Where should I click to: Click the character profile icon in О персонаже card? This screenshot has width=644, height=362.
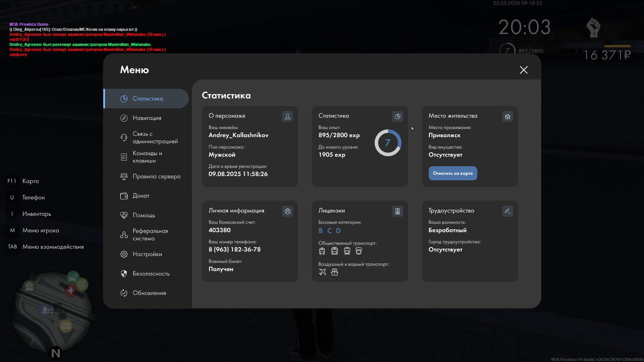(x=287, y=116)
